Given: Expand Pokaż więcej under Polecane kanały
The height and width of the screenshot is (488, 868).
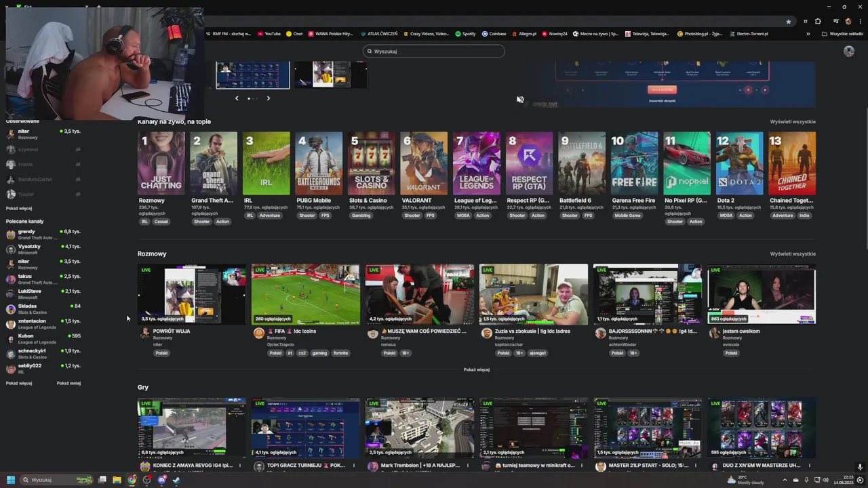Looking at the screenshot, I should click(19, 383).
